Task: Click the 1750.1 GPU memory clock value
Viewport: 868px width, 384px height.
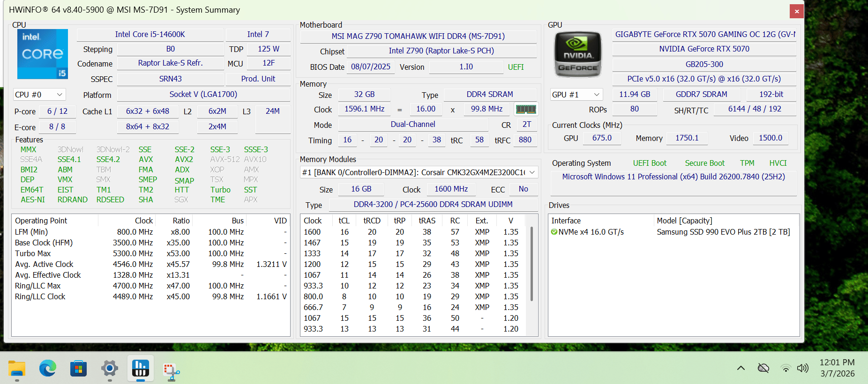Action: pyautogui.click(x=687, y=138)
